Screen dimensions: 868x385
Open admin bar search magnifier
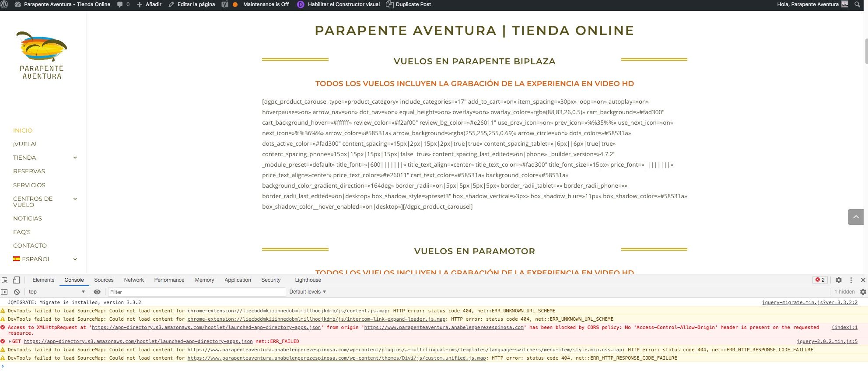tap(857, 4)
